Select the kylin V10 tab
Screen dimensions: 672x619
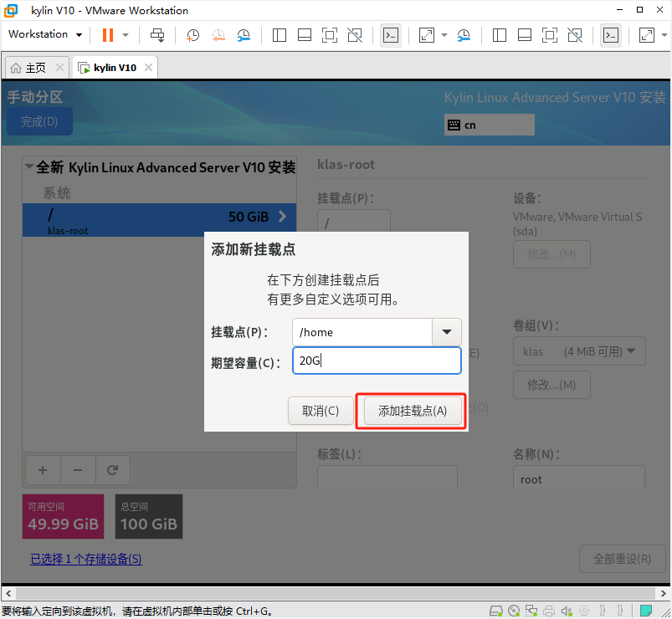point(115,68)
